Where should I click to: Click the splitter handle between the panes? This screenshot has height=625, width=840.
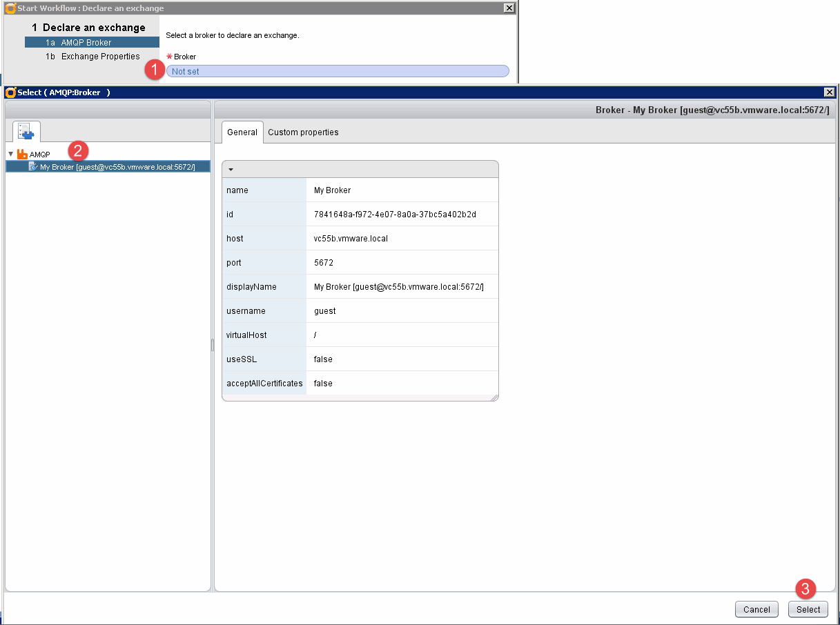(213, 345)
